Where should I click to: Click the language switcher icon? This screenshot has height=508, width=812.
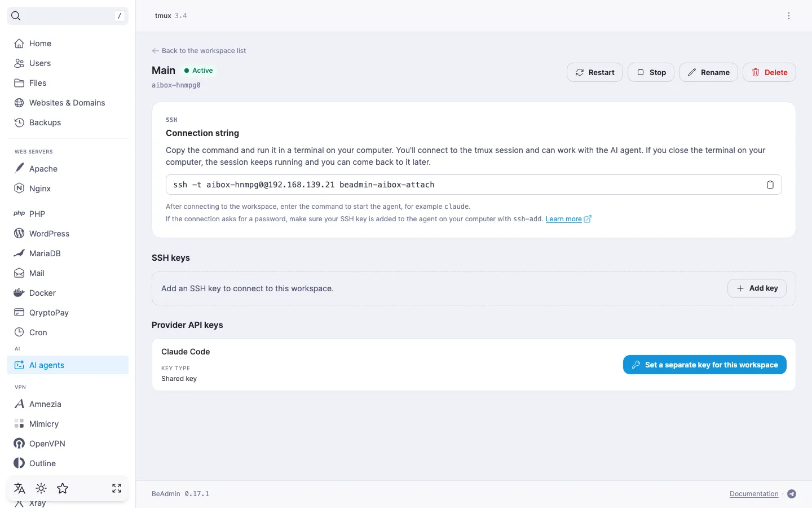point(20,488)
